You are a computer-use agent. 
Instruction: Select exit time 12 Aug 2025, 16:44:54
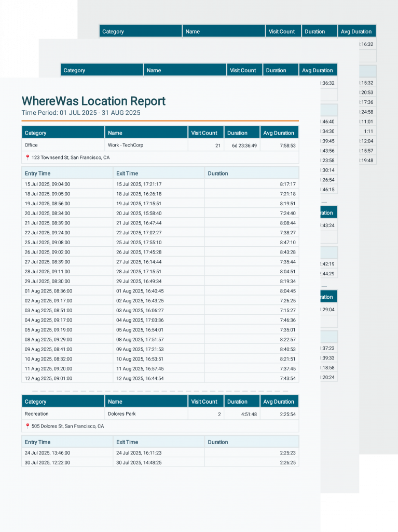(140, 378)
